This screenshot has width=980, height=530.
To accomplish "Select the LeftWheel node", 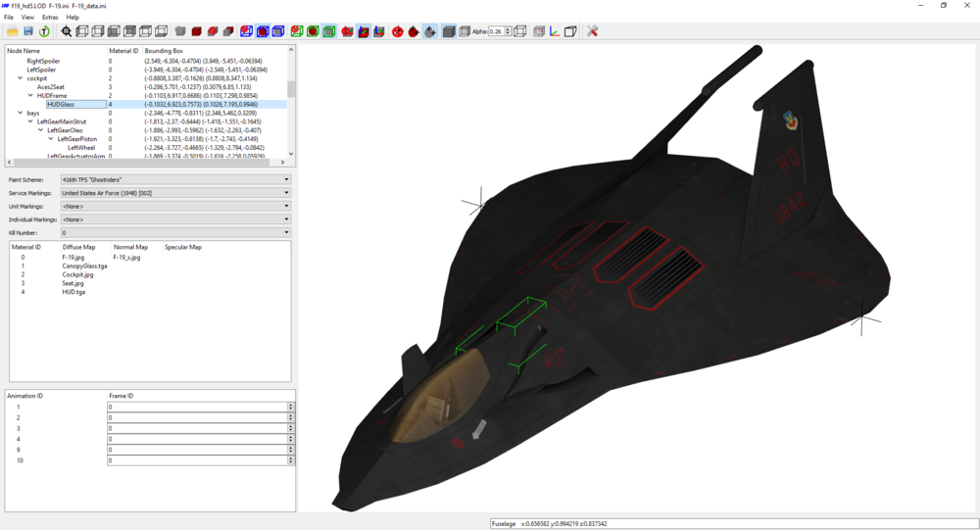I will (81, 148).
